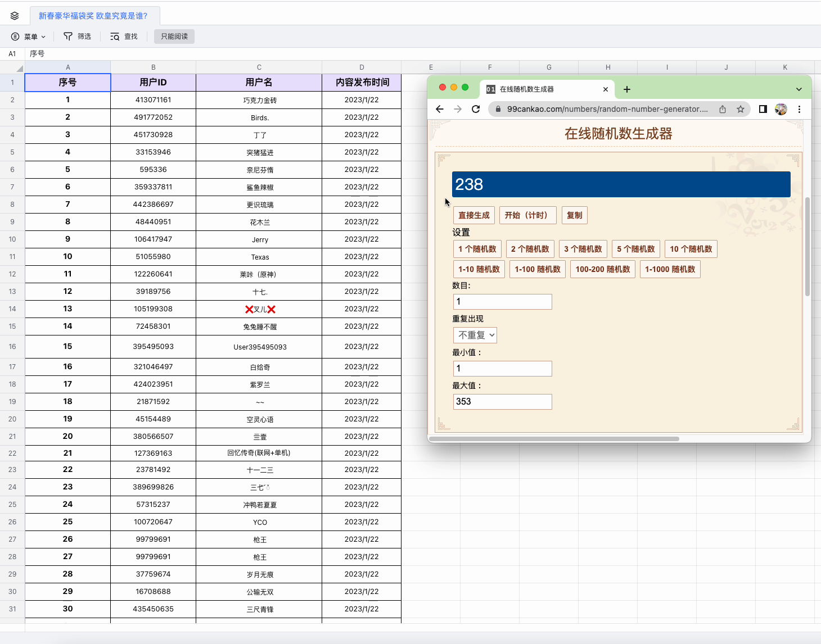Viewport: 821px width, 644px height.
Task: Open a new browser tab
Action: (627, 89)
